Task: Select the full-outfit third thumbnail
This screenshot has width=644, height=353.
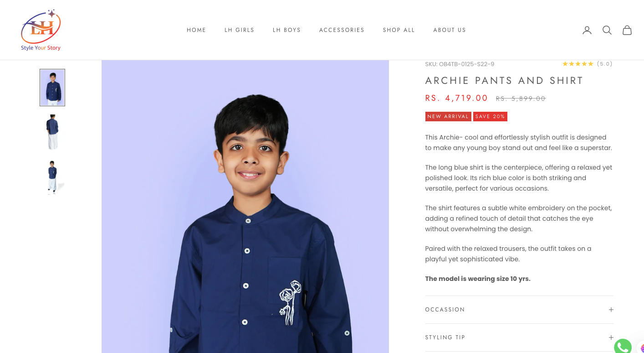Action: [x=52, y=177]
